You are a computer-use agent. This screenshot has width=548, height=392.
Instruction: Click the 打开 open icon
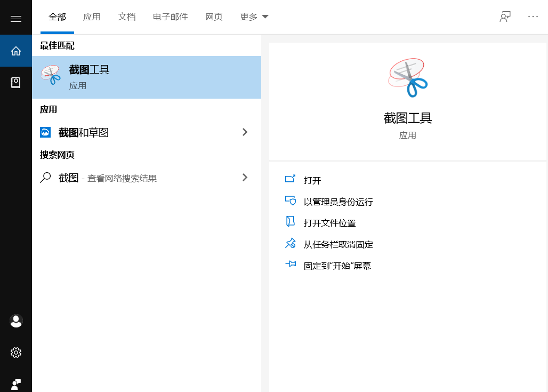[291, 179]
